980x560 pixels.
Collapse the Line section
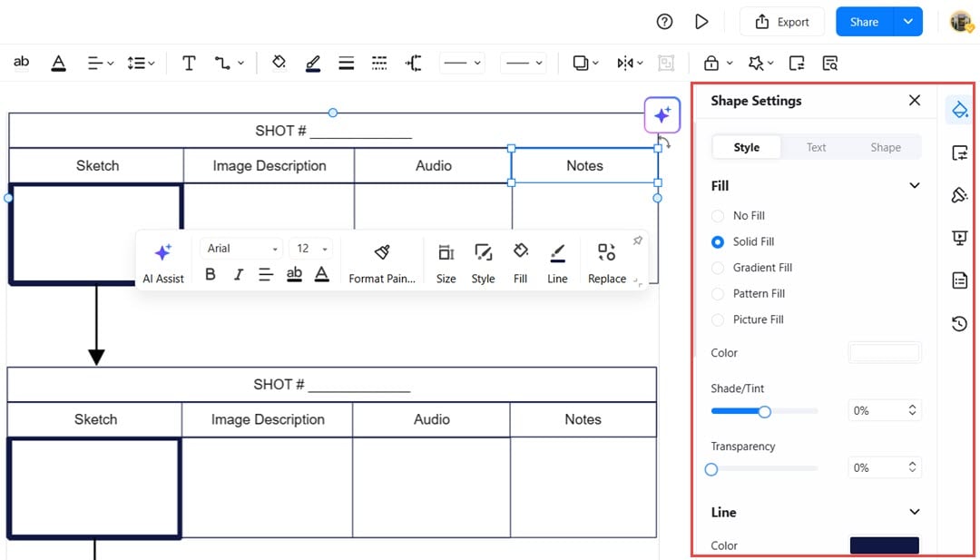915,512
